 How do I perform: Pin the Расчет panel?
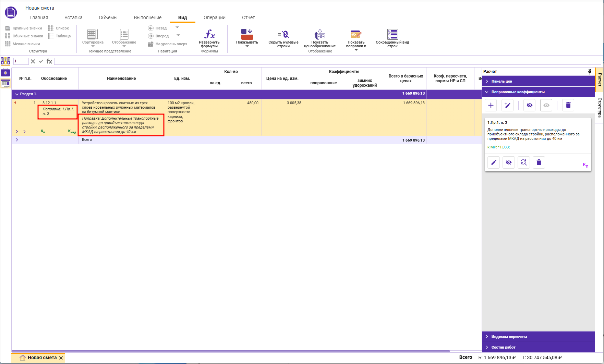point(590,71)
